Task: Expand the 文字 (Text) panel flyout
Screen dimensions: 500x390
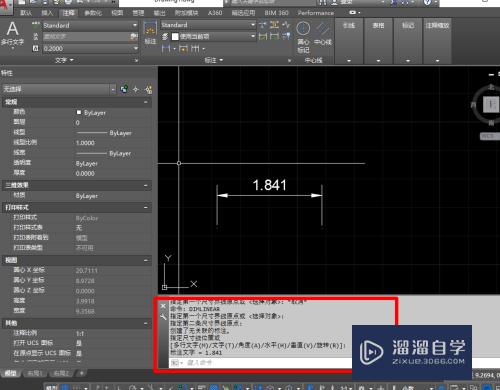Action: 64,60
